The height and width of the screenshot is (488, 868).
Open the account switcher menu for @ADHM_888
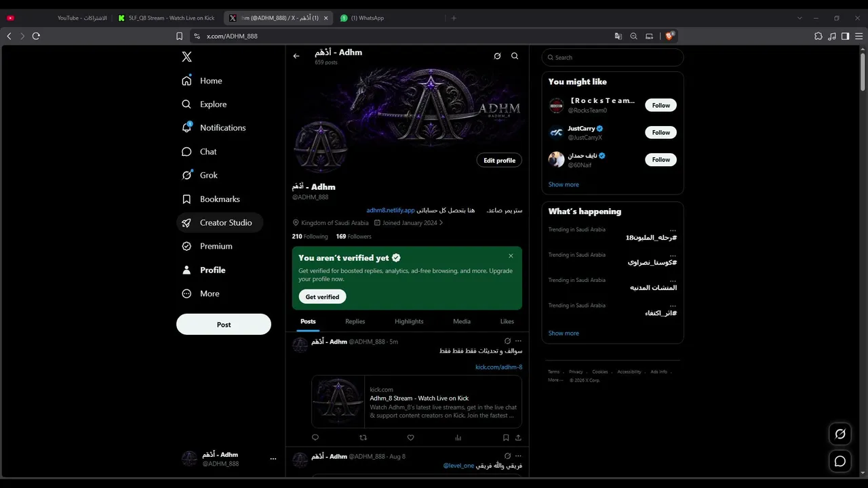[x=273, y=459]
